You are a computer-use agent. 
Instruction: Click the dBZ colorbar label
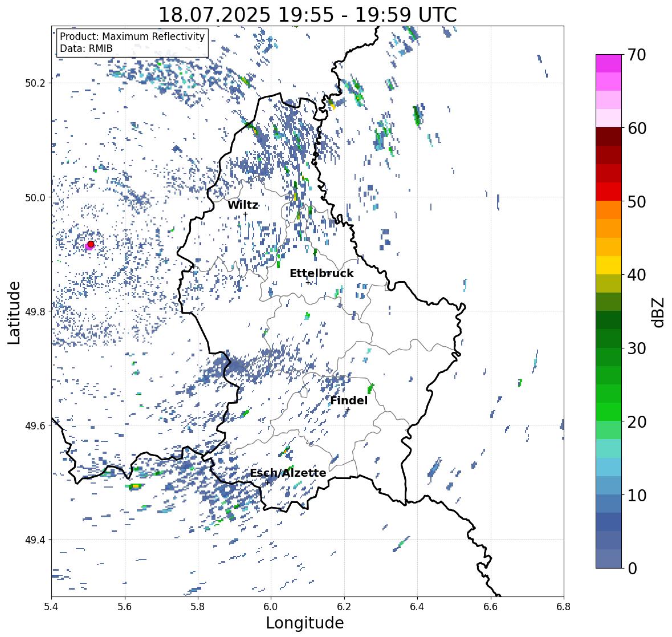(x=659, y=312)
